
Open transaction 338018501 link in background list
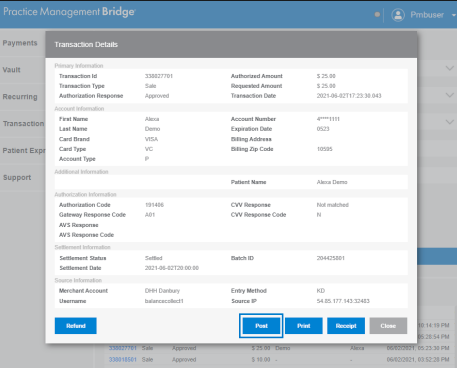point(123,360)
